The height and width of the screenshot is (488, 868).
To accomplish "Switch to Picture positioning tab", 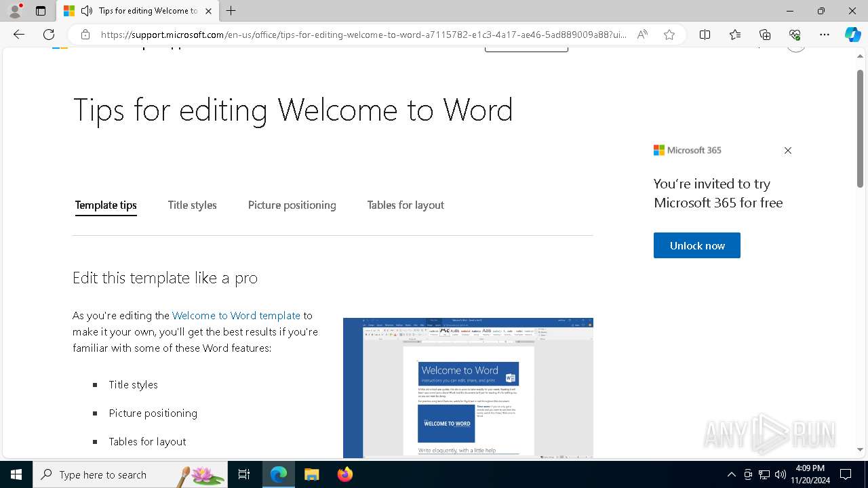I will coord(292,205).
